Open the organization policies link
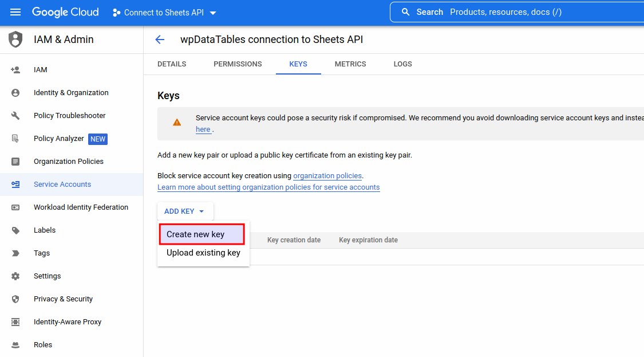 (327, 176)
